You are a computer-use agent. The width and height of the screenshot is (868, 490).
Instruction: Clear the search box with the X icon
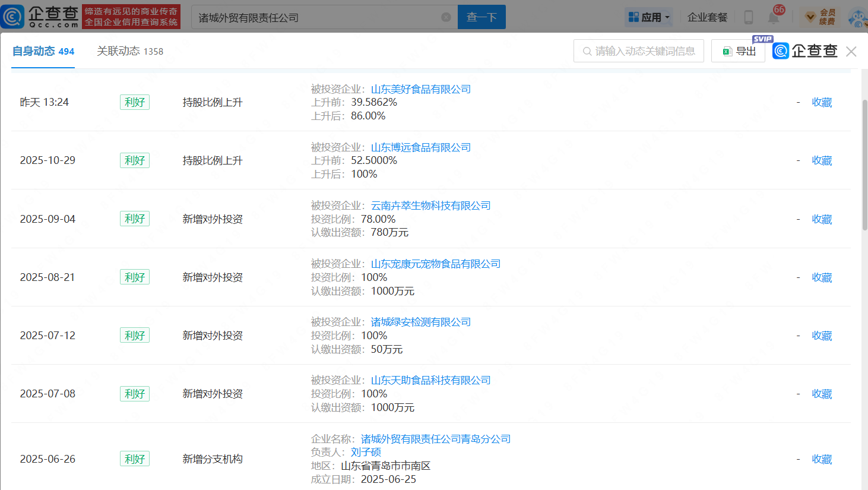(446, 17)
